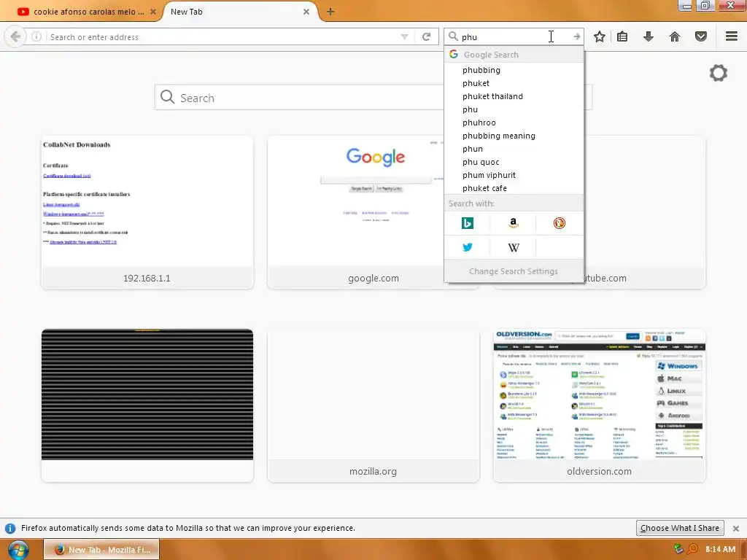Open new tab page settings gear
The image size is (747, 560).
719,73
